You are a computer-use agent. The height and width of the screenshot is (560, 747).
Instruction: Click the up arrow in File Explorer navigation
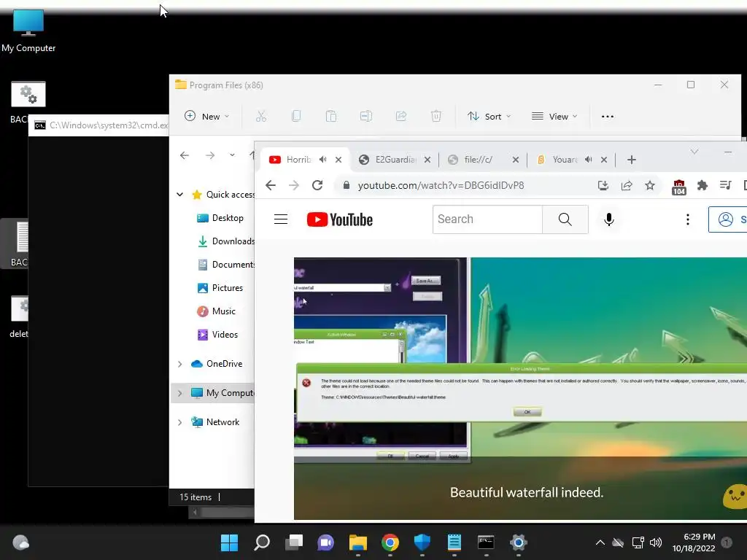pos(252,155)
